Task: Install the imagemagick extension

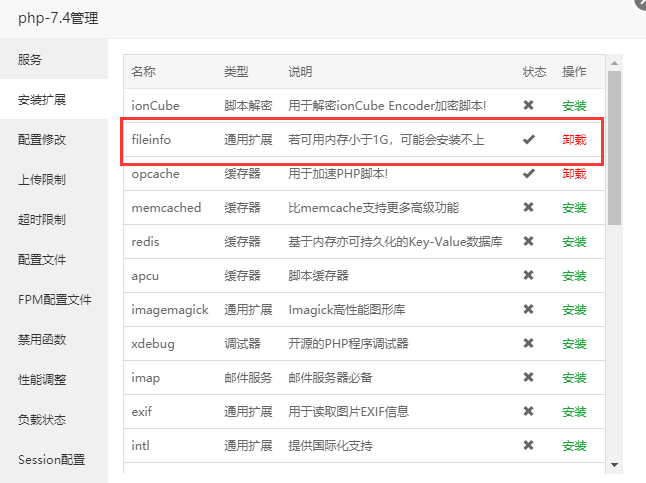Action: [x=574, y=310]
